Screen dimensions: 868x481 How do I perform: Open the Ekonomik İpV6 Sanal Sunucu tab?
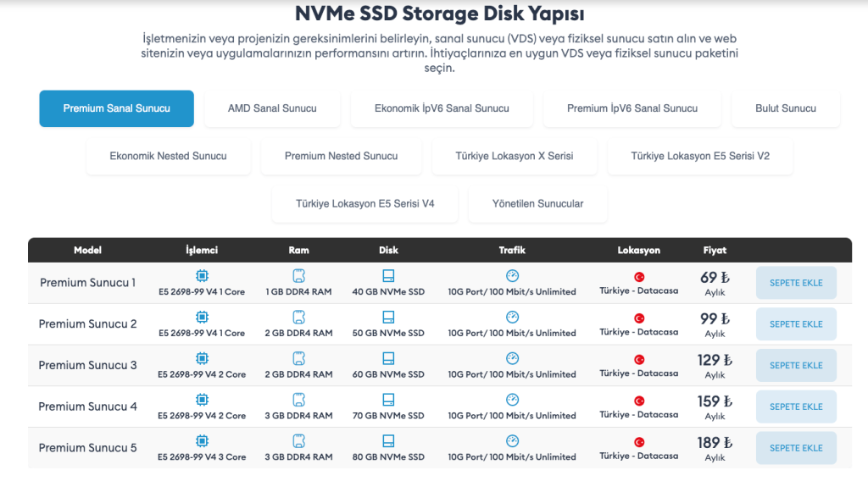pyautogui.click(x=442, y=108)
